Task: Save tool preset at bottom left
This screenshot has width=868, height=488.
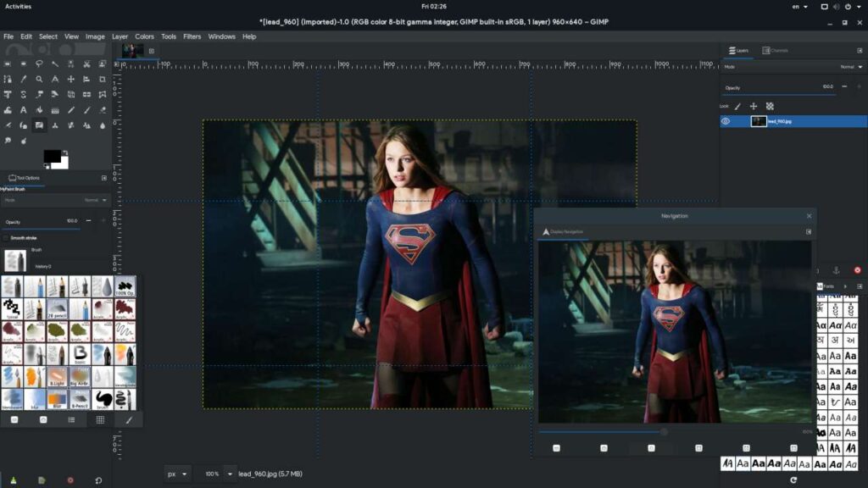Action: coord(14,480)
